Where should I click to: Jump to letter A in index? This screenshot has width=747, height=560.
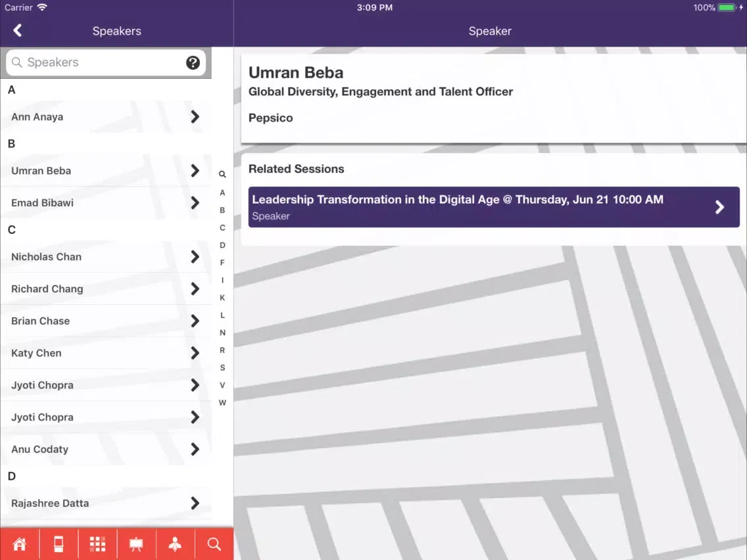click(x=222, y=193)
